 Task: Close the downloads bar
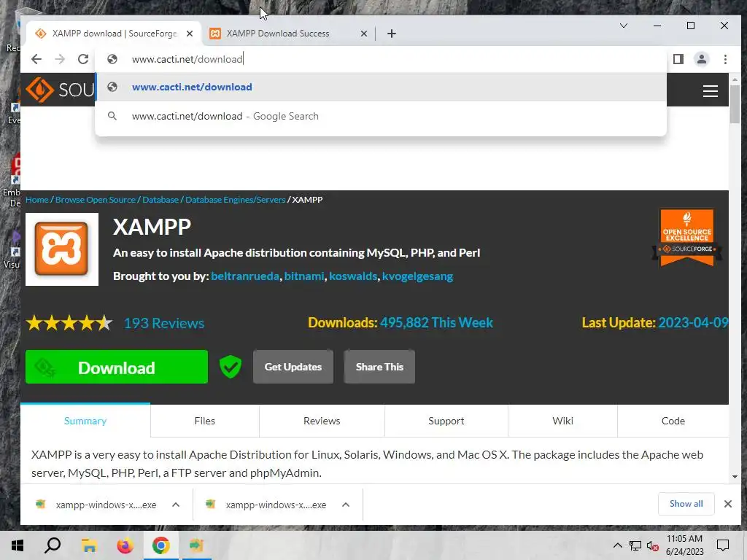pyautogui.click(x=727, y=504)
